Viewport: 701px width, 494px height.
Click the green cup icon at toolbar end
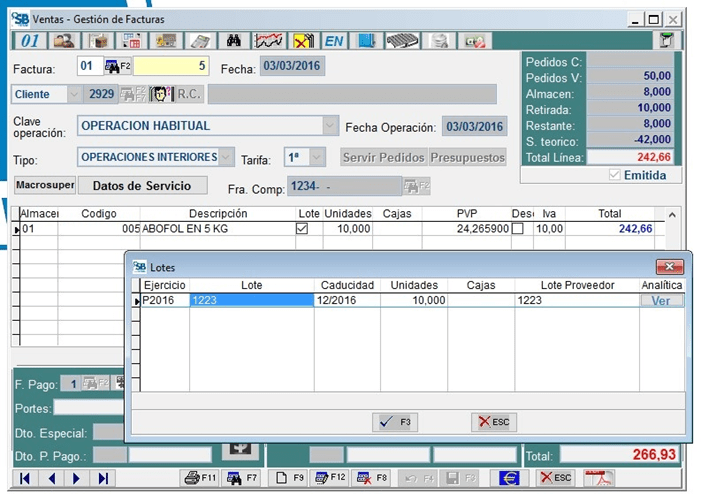point(667,40)
